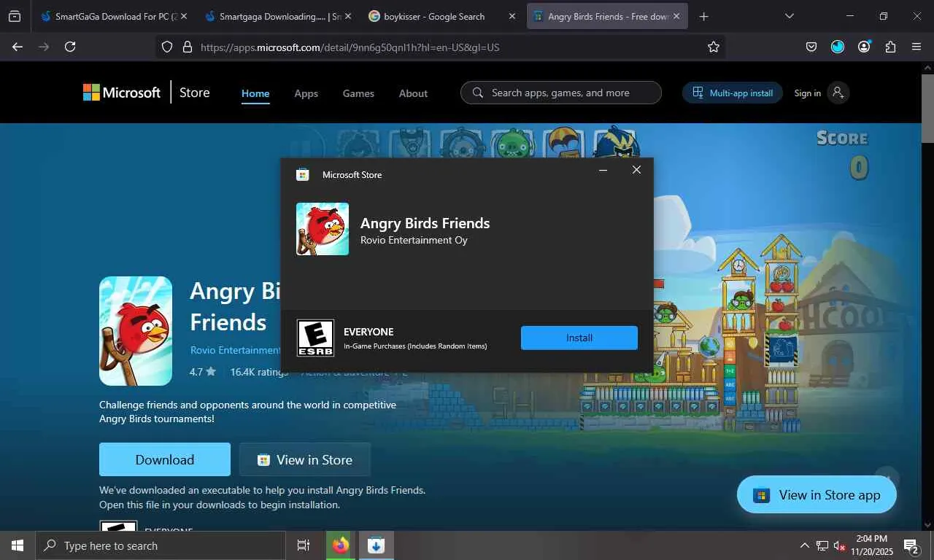Click the Download button on the page
Viewport: 934px width, 560px height.
pos(165,459)
